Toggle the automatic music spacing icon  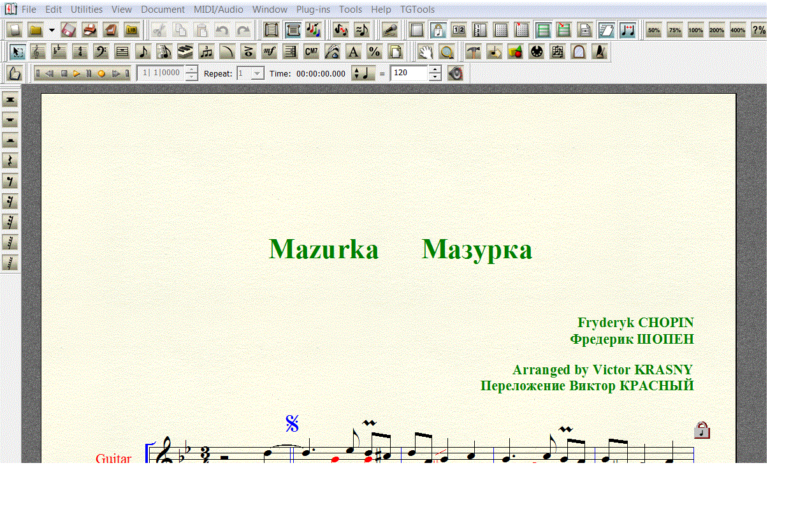click(x=628, y=30)
